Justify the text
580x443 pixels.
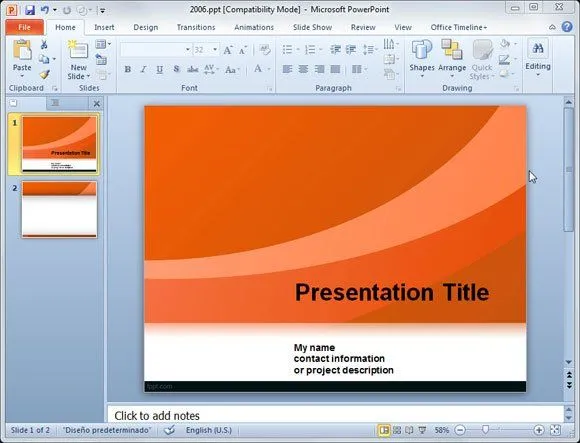coord(335,69)
